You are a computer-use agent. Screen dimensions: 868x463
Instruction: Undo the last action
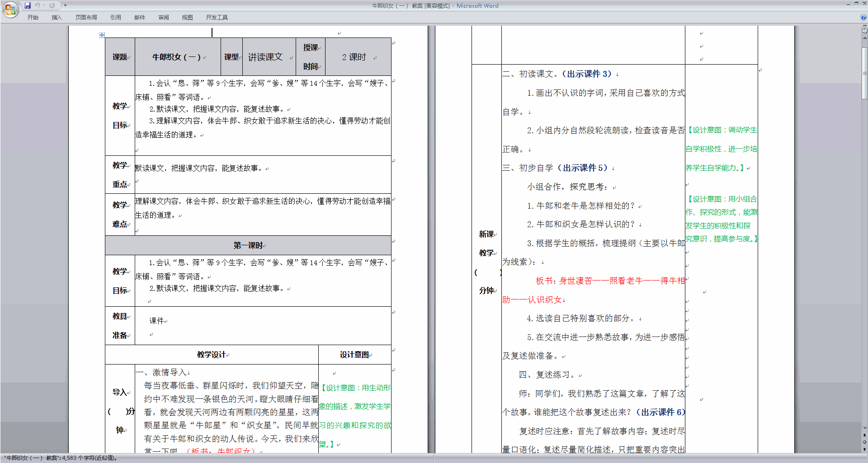click(x=38, y=5)
